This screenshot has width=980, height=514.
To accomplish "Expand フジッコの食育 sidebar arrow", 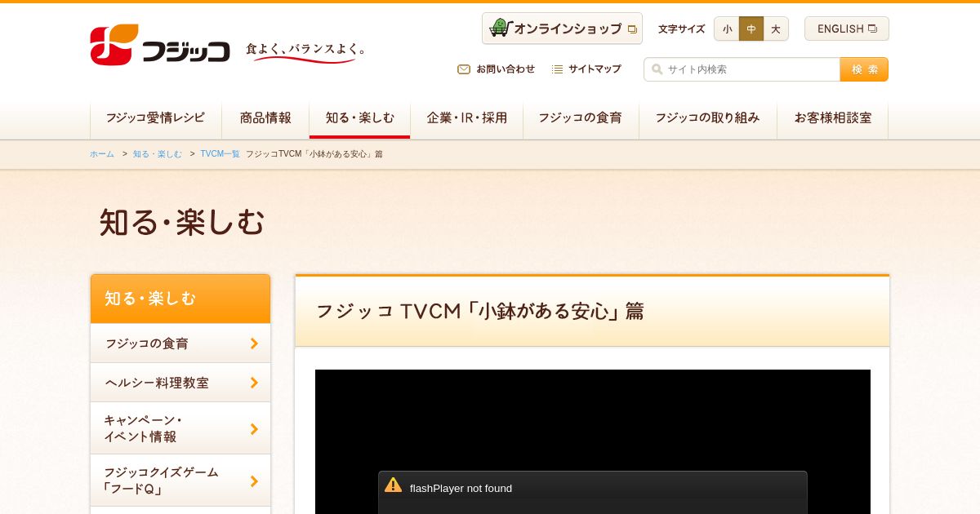I will pyautogui.click(x=254, y=343).
